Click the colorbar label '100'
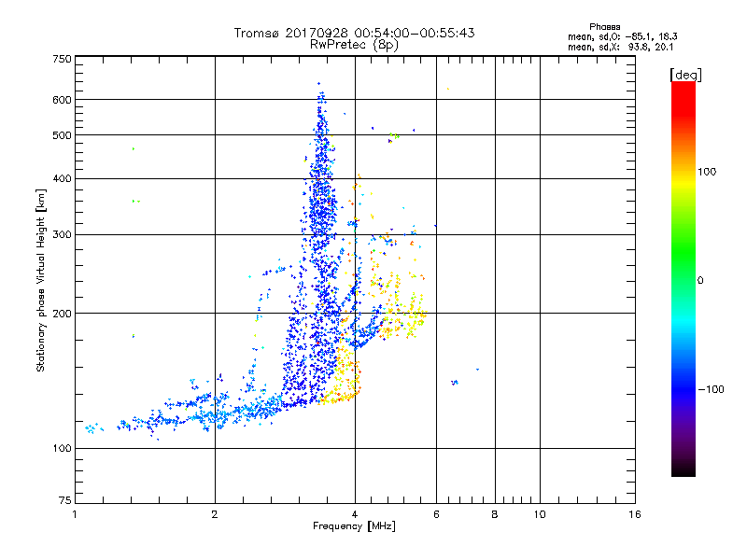This screenshot has height=560, width=747. 707,172
